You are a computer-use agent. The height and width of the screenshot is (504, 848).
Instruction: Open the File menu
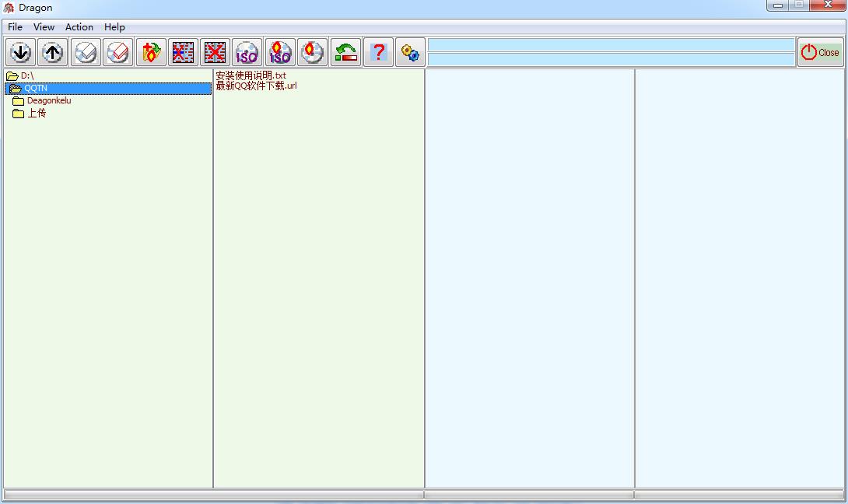(15, 27)
